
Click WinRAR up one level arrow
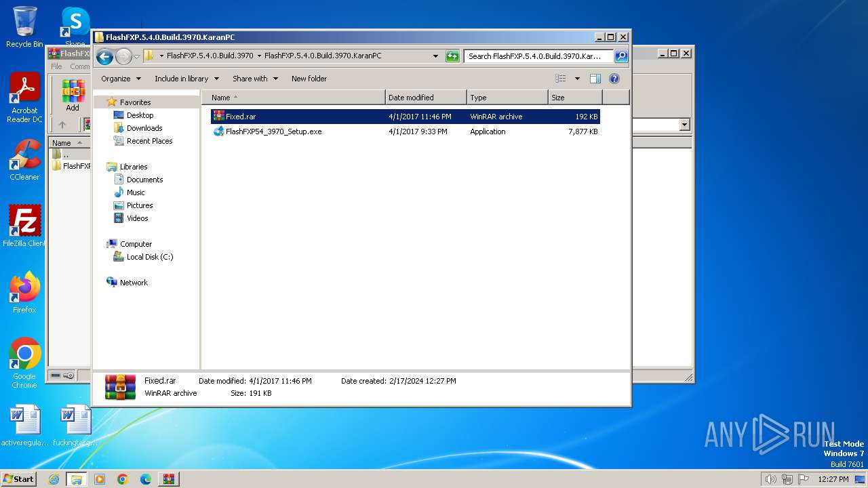click(62, 125)
